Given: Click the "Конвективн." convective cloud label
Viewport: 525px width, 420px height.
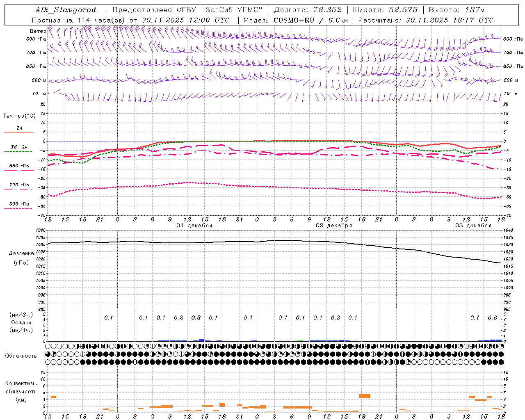Looking at the screenshot, I should (21, 383).
